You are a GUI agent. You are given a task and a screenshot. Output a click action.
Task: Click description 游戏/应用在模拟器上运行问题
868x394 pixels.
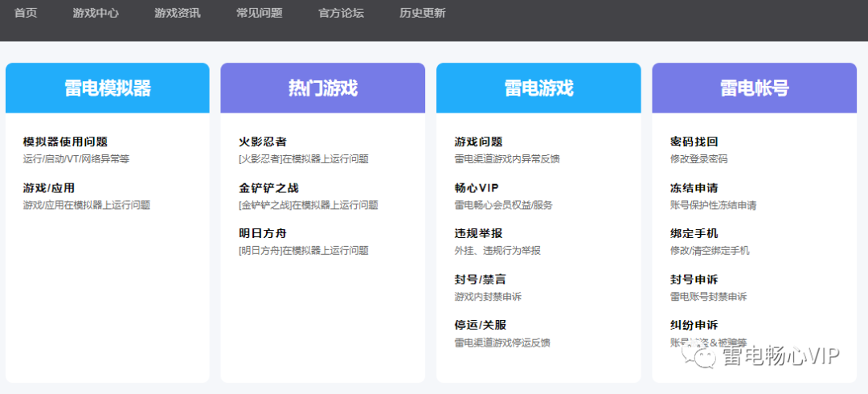[86, 205]
